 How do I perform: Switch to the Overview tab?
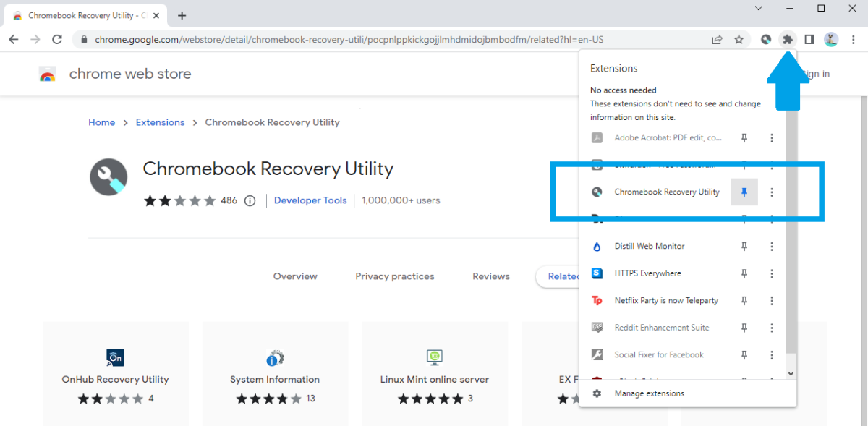(x=295, y=276)
